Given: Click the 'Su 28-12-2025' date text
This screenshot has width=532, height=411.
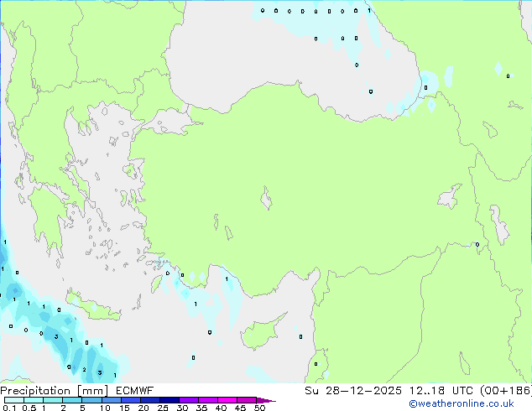Looking at the screenshot, I should pyautogui.click(x=353, y=391).
